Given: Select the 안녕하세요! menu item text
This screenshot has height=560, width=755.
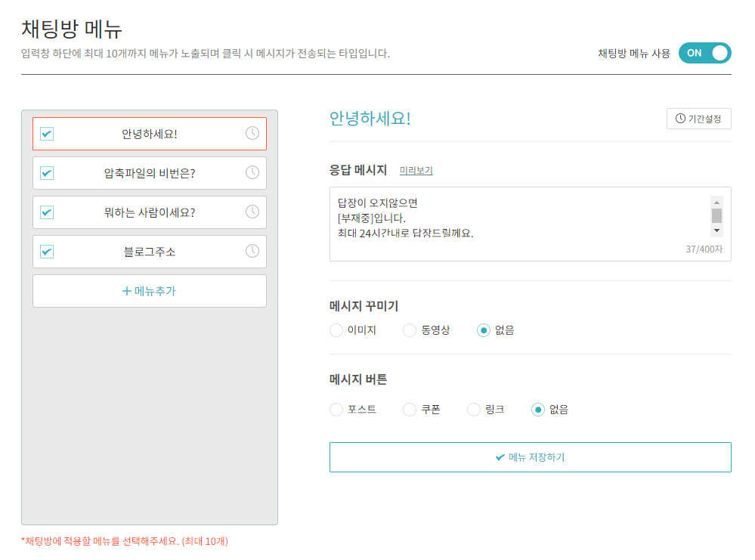Looking at the screenshot, I should pos(150,134).
